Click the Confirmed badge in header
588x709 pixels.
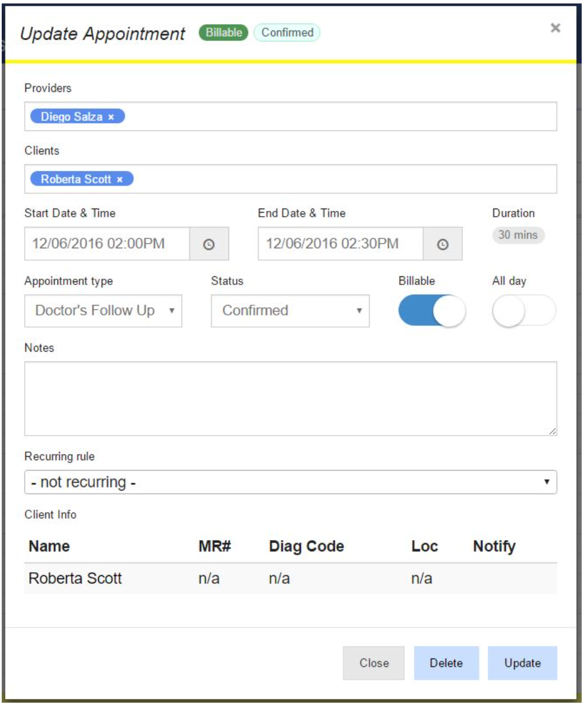tap(287, 33)
